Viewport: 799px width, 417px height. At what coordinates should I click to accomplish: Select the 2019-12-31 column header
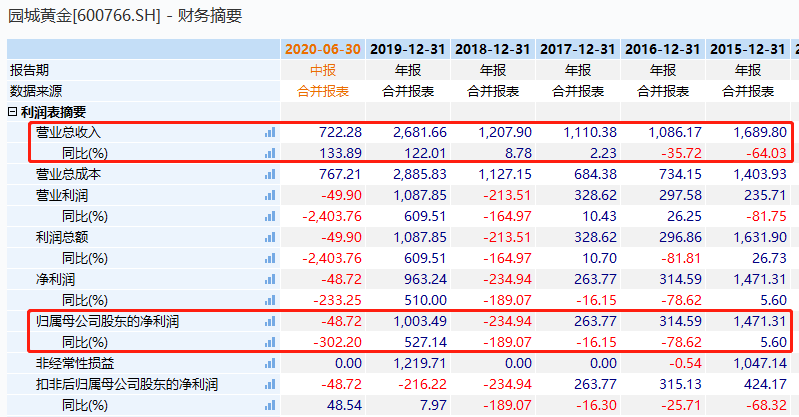point(408,49)
